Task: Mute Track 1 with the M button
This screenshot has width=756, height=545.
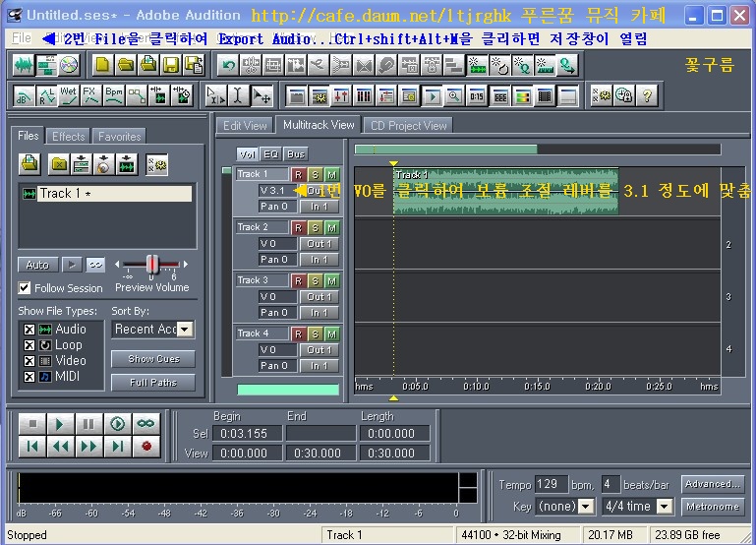Action: [331, 174]
